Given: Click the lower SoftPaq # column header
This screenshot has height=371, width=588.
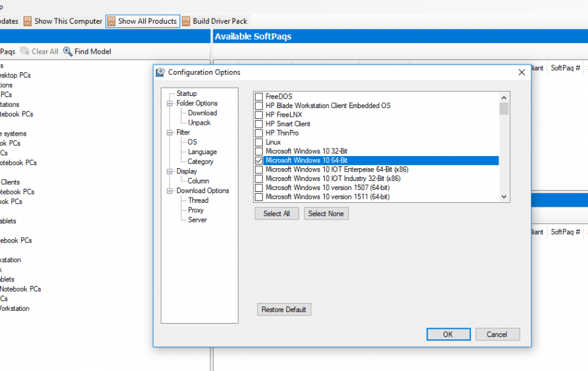Looking at the screenshot, I should pos(565,232).
